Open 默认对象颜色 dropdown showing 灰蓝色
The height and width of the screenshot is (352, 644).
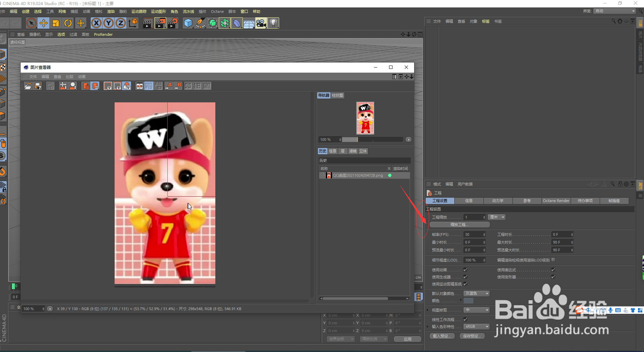(x=477, y=294)
